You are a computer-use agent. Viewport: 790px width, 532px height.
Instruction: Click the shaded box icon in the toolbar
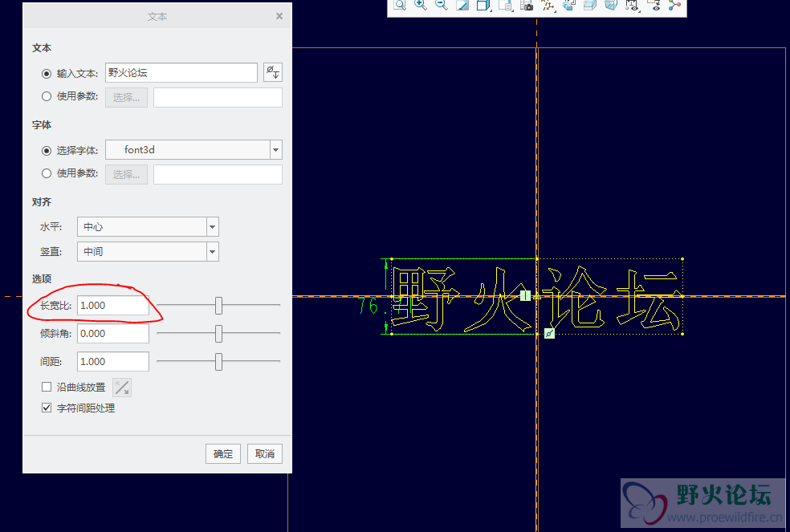pyautogui.click(x=590, y=5)
